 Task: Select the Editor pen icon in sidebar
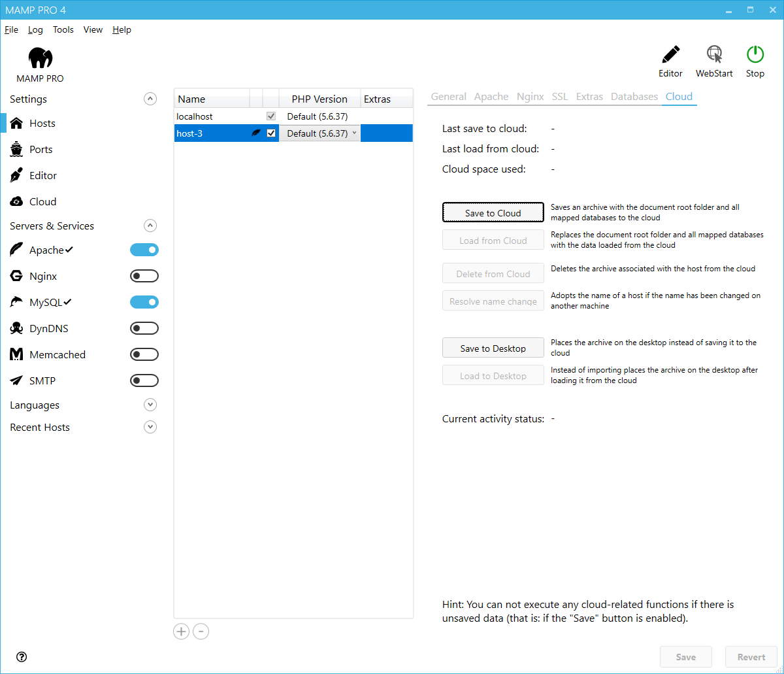(17, 176)
